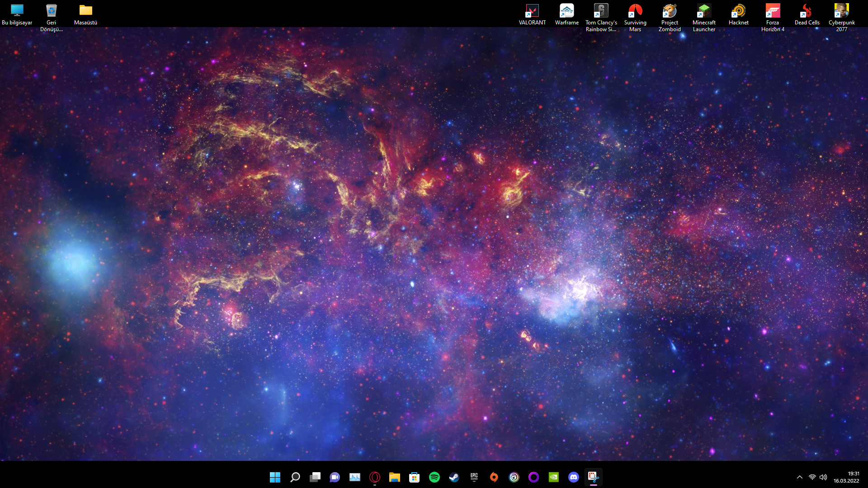Image resolution: width=868 pixels, height=488 pixels.
Task: Open Discord from taskbar
Action: [x=573, y=477]
